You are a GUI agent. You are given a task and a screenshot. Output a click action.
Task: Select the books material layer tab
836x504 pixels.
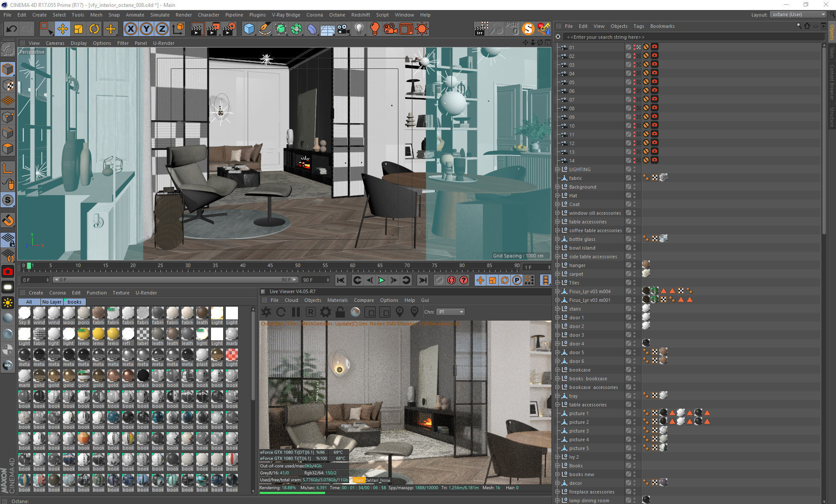[75, 302]
